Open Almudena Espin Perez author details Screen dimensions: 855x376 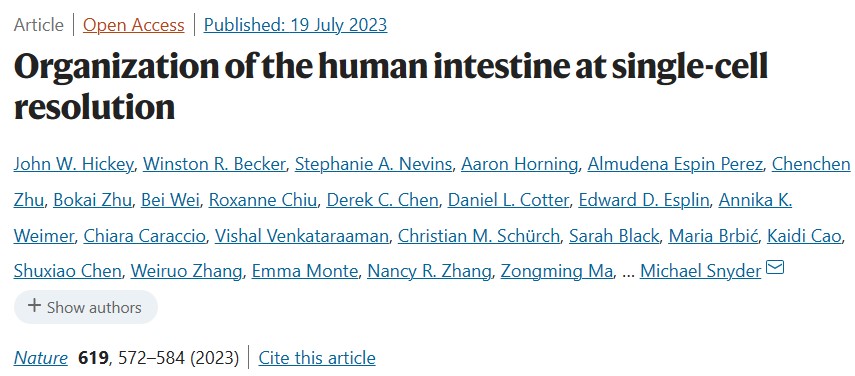tap(675, 164)
